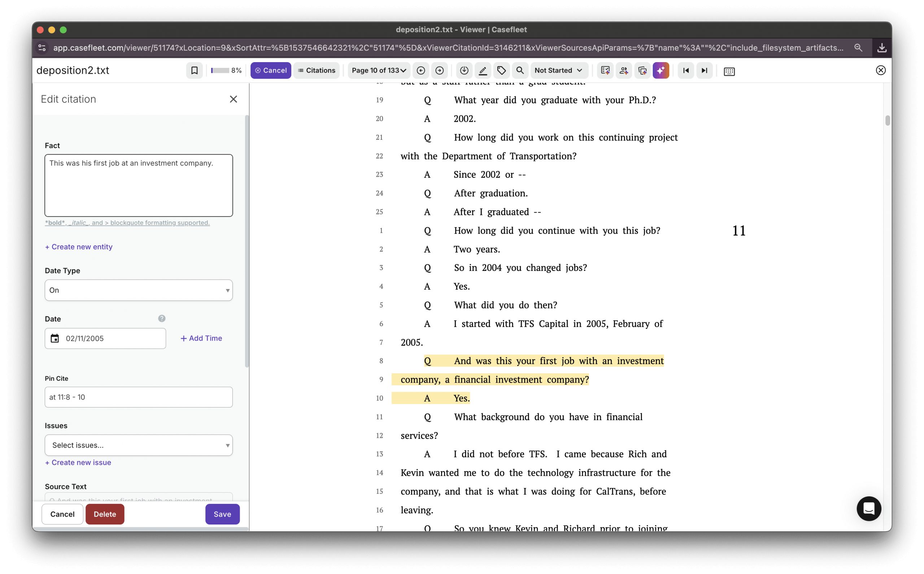924x574 pixels.
Task: Edit the Pin Cite field
Action: pyautogui.click(x=139, y=397)
